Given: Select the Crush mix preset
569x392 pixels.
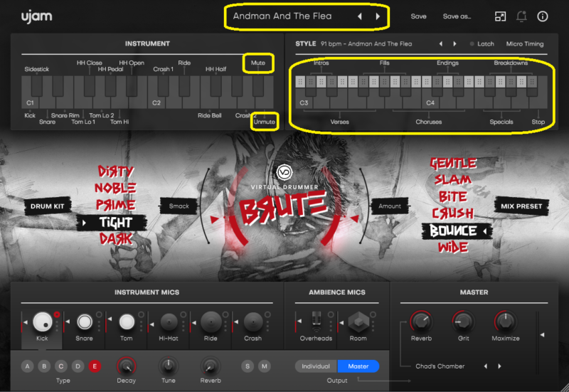Looking at the screenshot, I should coord(453,213).
